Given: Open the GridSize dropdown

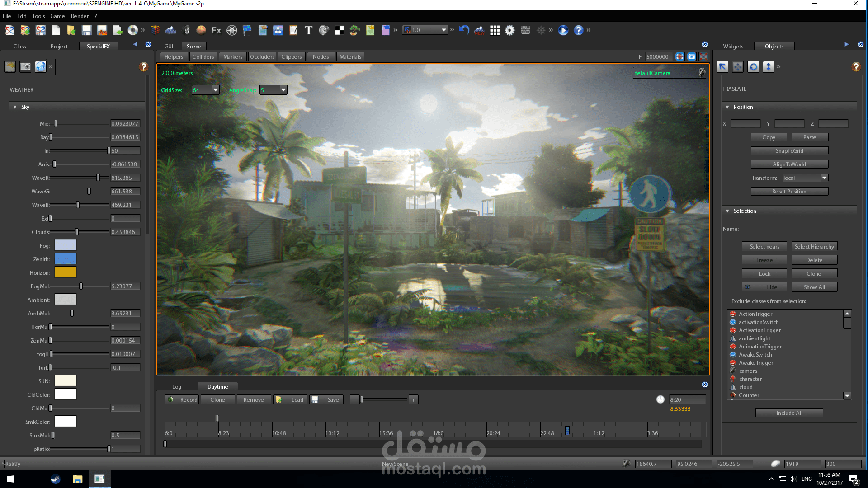Looking at the screenshot, I should pos(215,90).
